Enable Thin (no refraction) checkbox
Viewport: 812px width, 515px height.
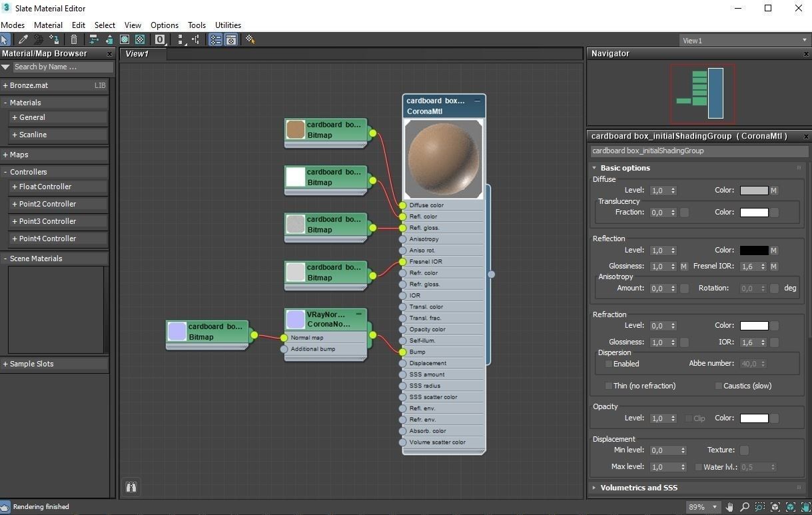coord(608,386)
